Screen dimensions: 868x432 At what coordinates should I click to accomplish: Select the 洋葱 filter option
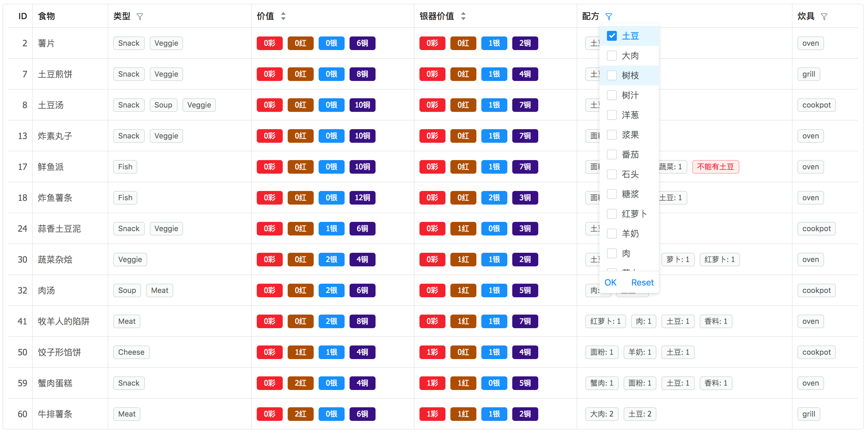tap(612, 115)
